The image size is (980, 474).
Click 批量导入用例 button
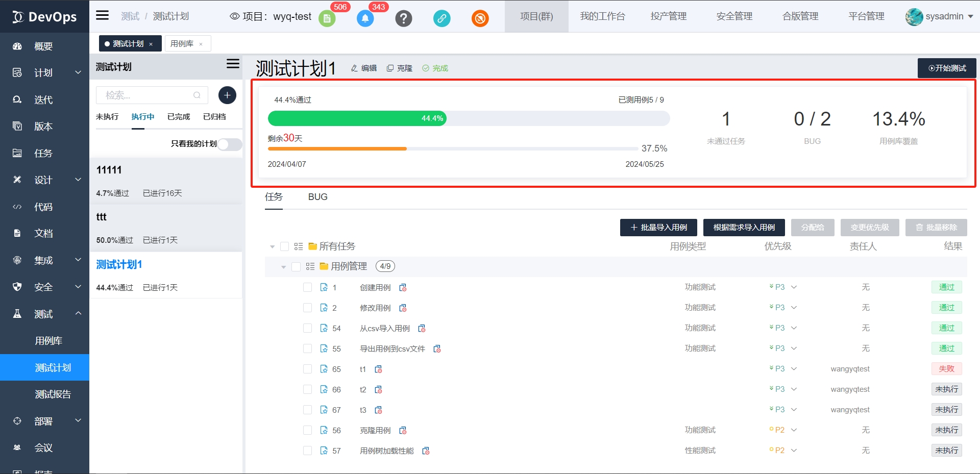[658, 228]
